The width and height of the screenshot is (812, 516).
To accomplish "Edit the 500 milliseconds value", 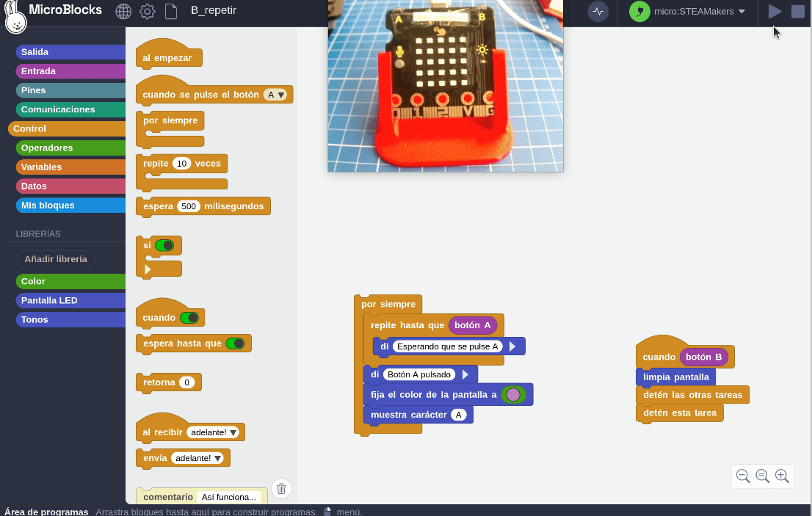I will pos(189,206).
